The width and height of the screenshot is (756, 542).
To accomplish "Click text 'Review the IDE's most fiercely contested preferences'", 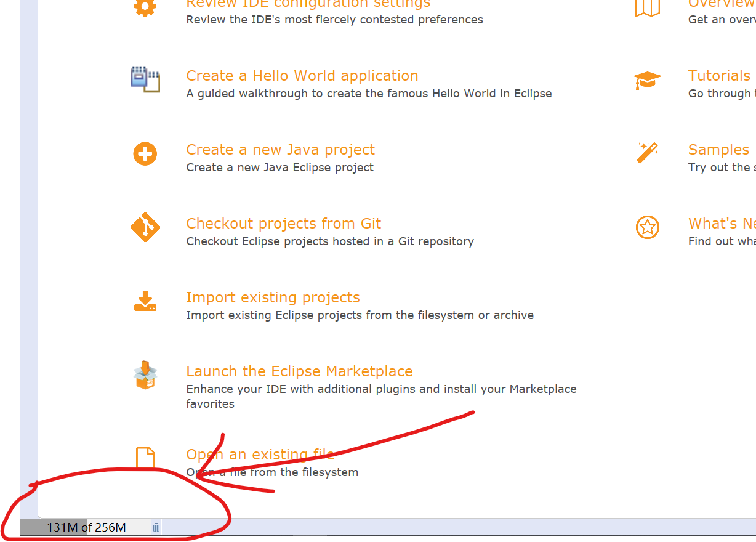I will pos(334,20).
